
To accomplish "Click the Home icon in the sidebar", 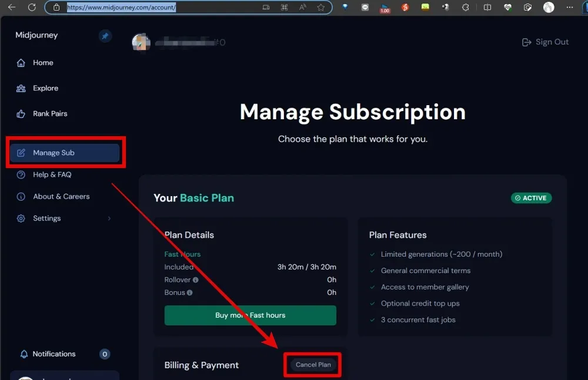I will click(21, 63).
